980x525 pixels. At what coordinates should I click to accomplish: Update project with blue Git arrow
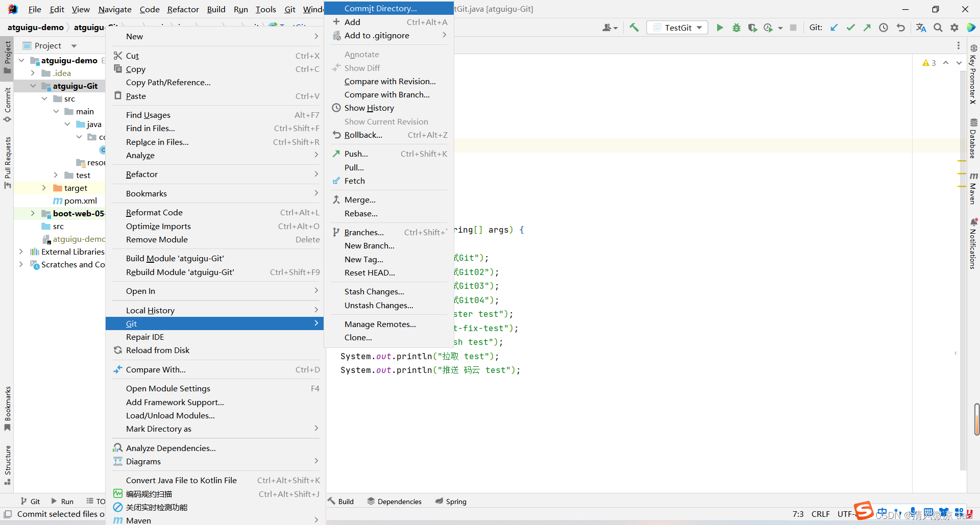834,28
